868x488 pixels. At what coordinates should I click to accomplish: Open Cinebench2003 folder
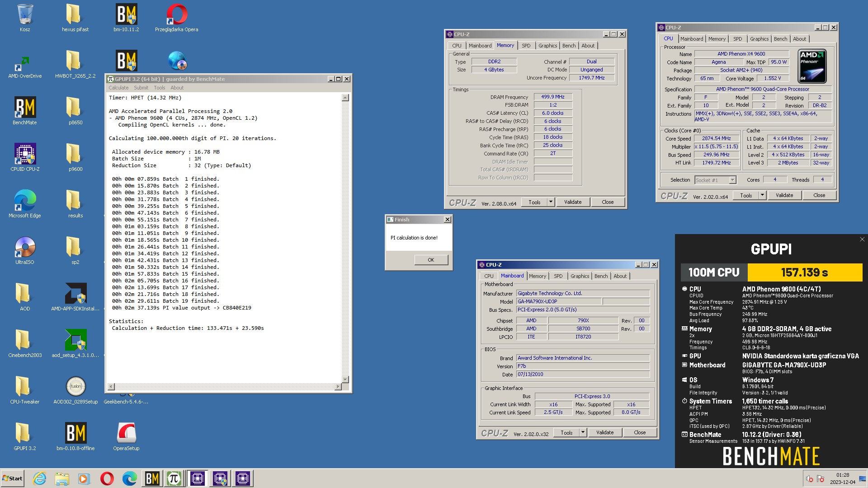point(25,344)
